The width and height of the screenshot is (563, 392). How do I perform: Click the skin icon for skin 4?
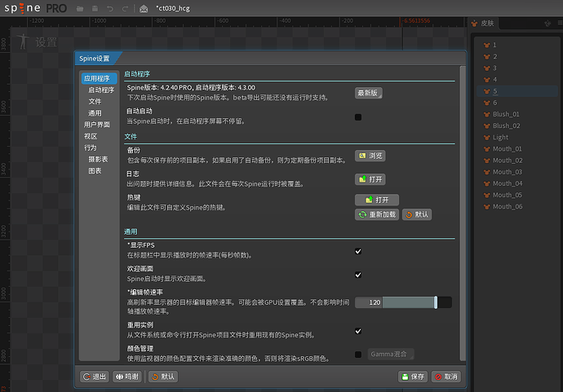[487, 80]
